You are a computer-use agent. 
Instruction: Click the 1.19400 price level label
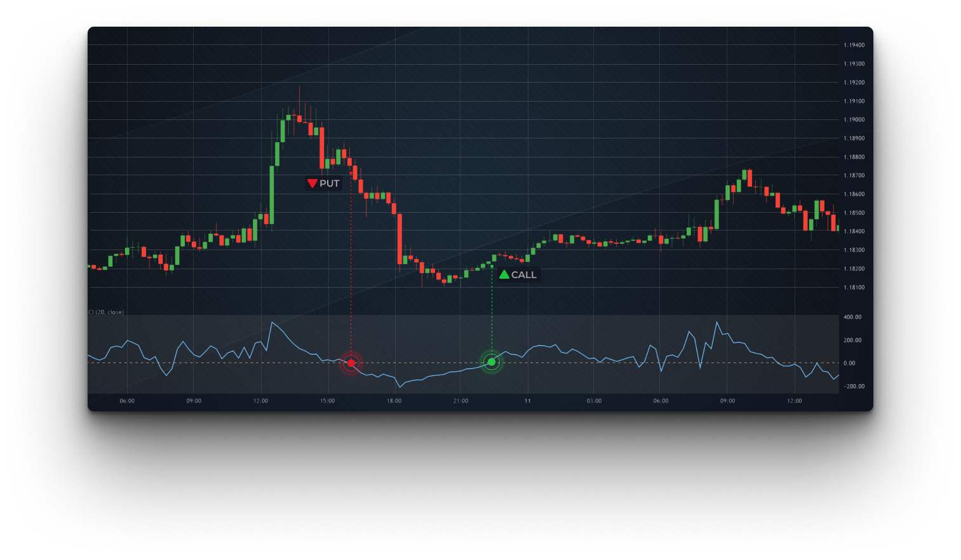click(x=854, y=45)
